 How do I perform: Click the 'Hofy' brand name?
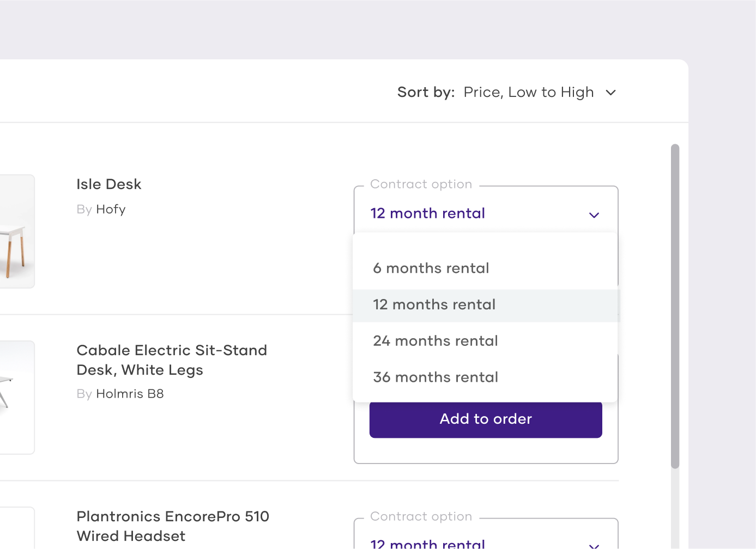tap(111, 210)
